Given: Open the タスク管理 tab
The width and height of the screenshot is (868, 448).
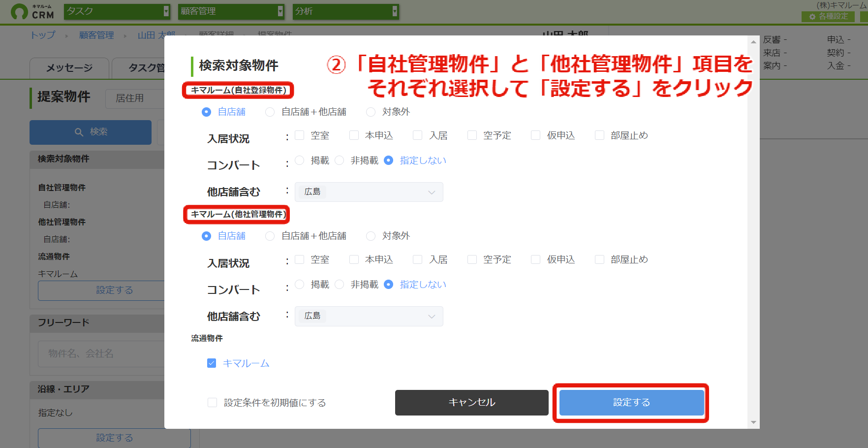Looking at the screenshot, I should coord(138,68).
